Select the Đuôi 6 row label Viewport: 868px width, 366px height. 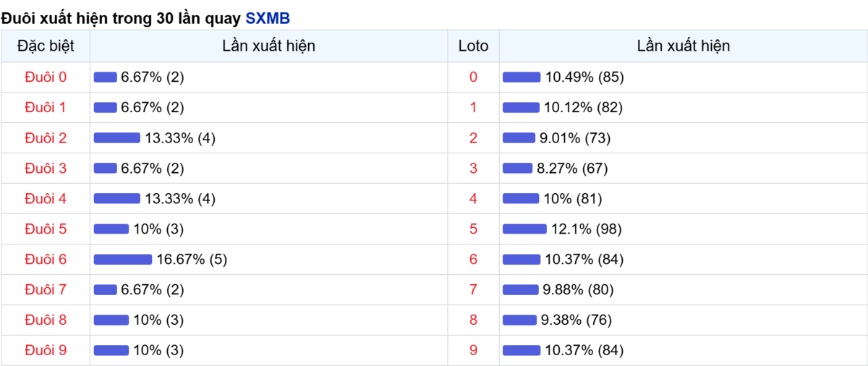click(x=46, y=260)
